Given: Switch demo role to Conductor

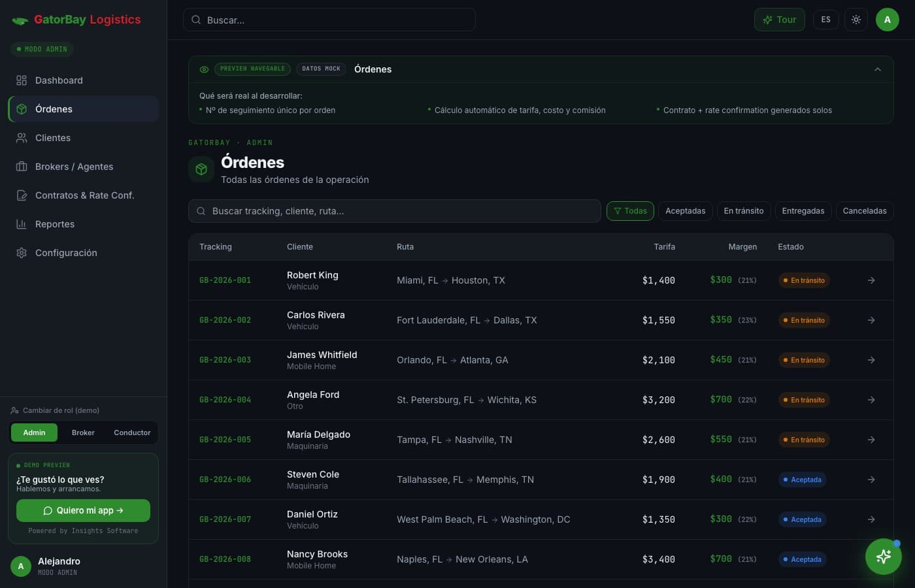Looking at the screenshot, I should tap(132, 433).
